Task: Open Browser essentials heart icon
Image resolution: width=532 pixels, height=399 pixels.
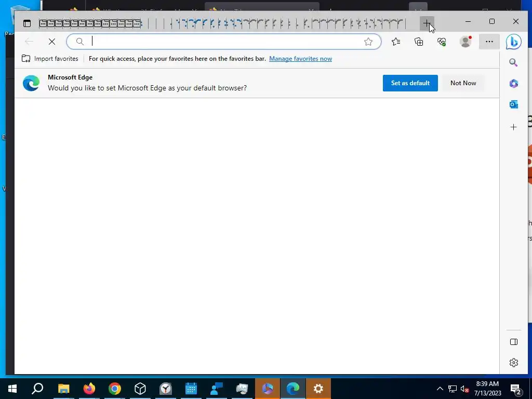Action: pos(442,42)
